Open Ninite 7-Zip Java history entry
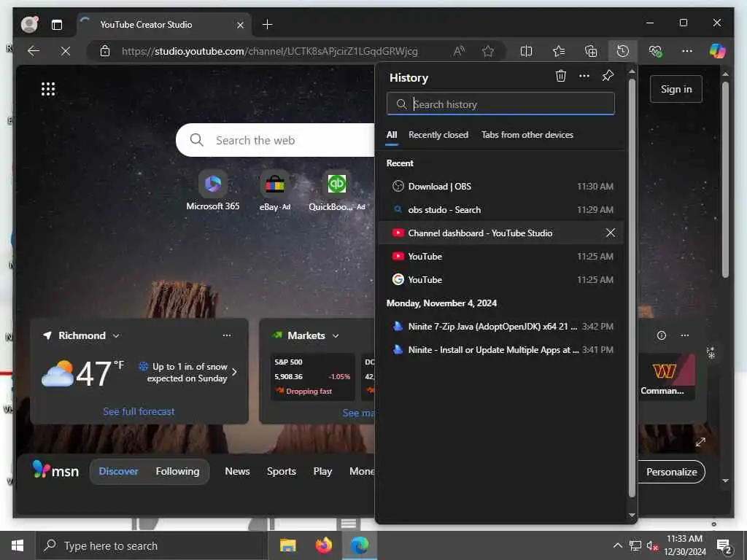The image size is (747, 560). tap(500, 326)
